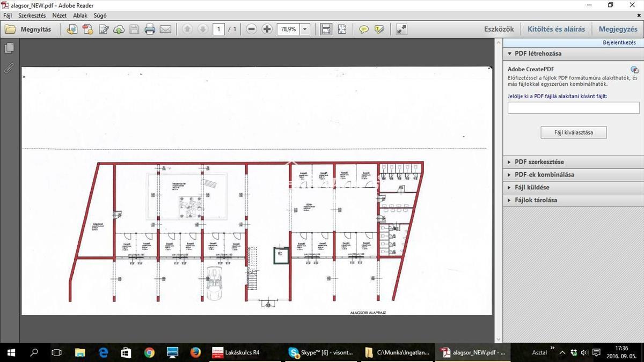Image resolution: width=644 pixels, height=362 pixels.
Task: Click the Bejelentkezés link
Action: pos(619,42)
